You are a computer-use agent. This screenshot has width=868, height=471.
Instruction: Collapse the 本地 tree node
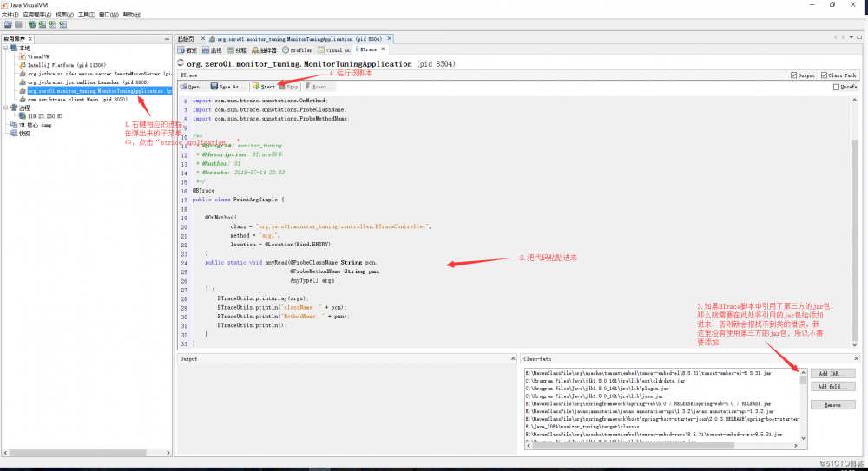(6, 49)
